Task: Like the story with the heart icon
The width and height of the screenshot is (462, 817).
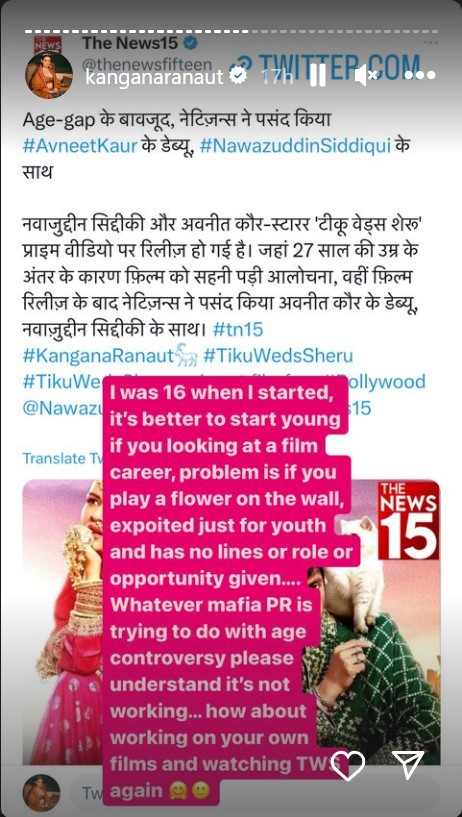Action: coord(348,765)
